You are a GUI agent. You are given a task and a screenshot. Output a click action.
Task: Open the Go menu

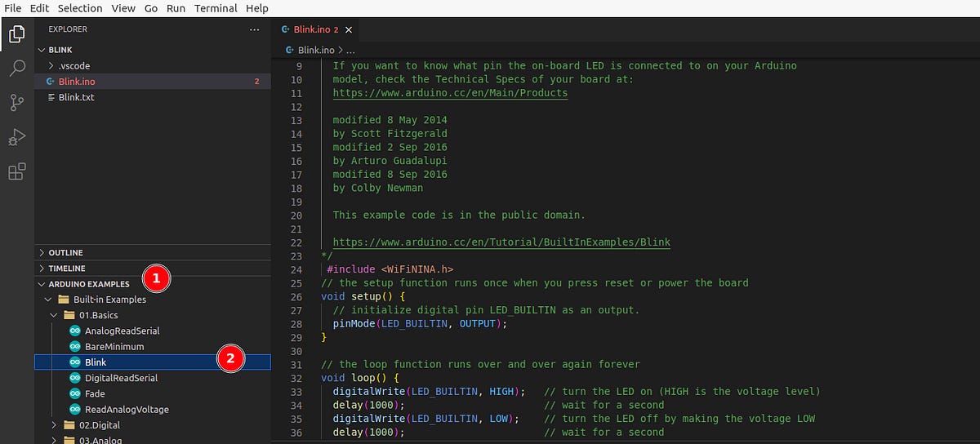click(151, 8)
